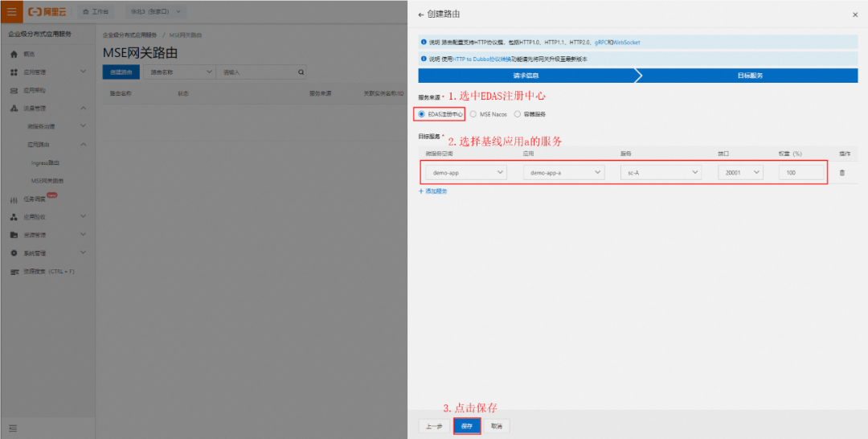868x439 pixels.
Task: Click the 系统管理 gear icon
Action: pyautogui.click(x=14, y=253)
